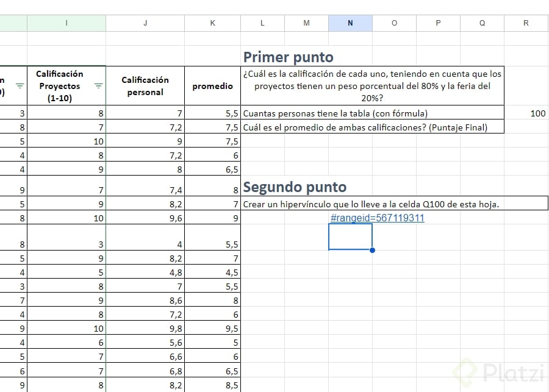Select the promedio cell with value 9,5
This screenshot has height=392, width=549.
212,327
